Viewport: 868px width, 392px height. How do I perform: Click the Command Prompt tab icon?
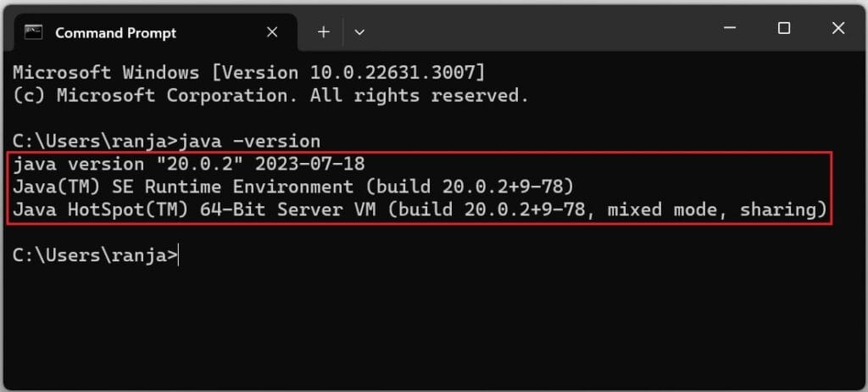click(x=34, y=33)
